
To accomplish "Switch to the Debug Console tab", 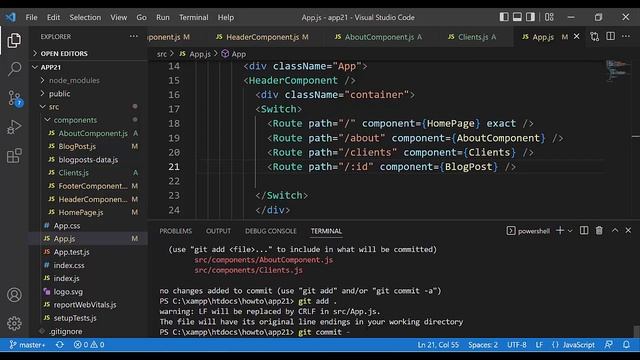I will [x=271, y=231].
